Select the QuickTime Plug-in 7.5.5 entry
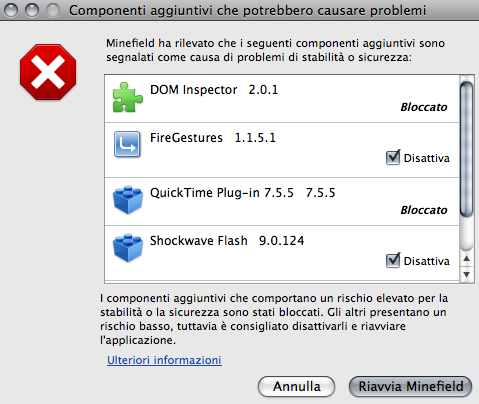This screenshot has height=404, width=479. (282, 202)
